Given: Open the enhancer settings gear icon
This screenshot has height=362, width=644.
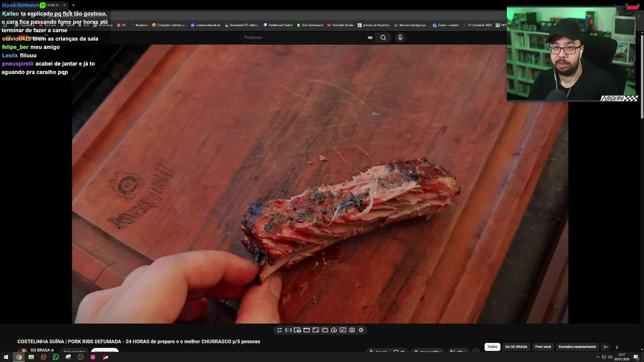Looking at the screenshot, I should pos(361,330).
